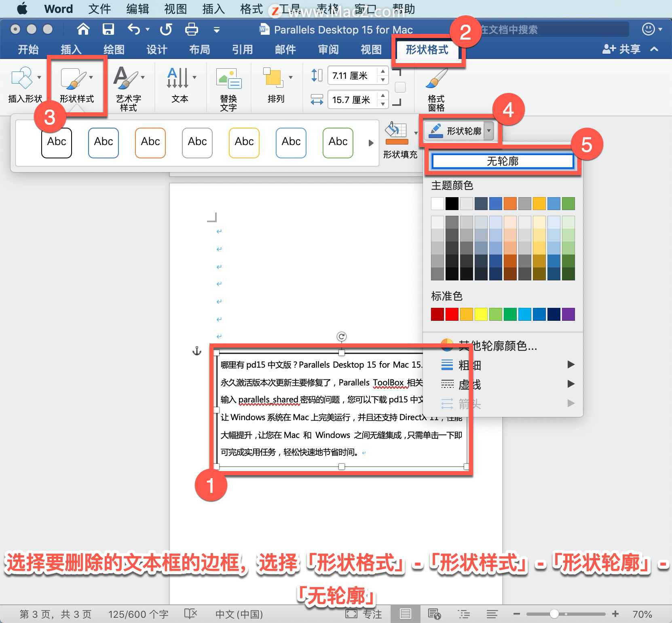Open the 形状格式 ribbon tab

pos(427,50)
